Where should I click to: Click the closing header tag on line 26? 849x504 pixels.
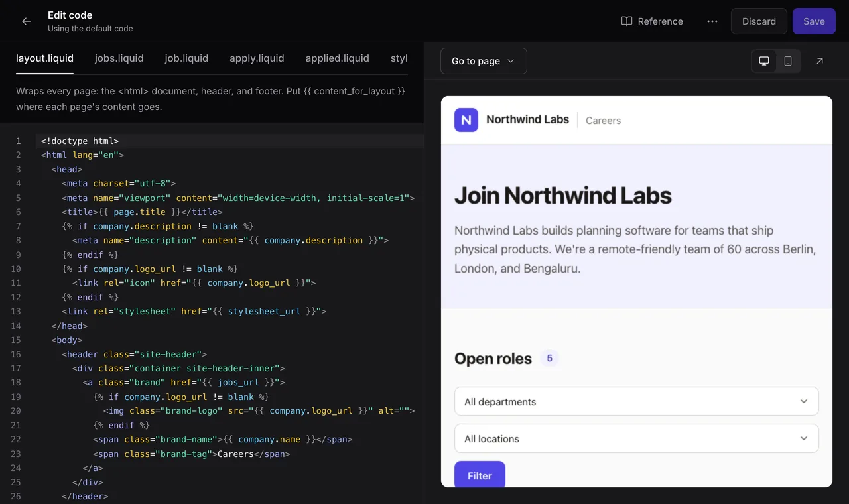point(85,496)
